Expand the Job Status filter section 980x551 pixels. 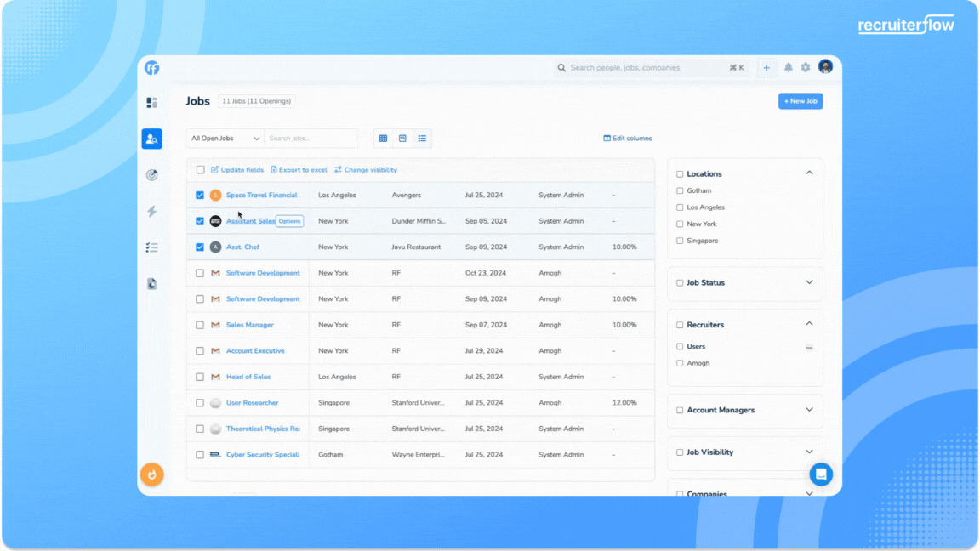coord(809,282)
